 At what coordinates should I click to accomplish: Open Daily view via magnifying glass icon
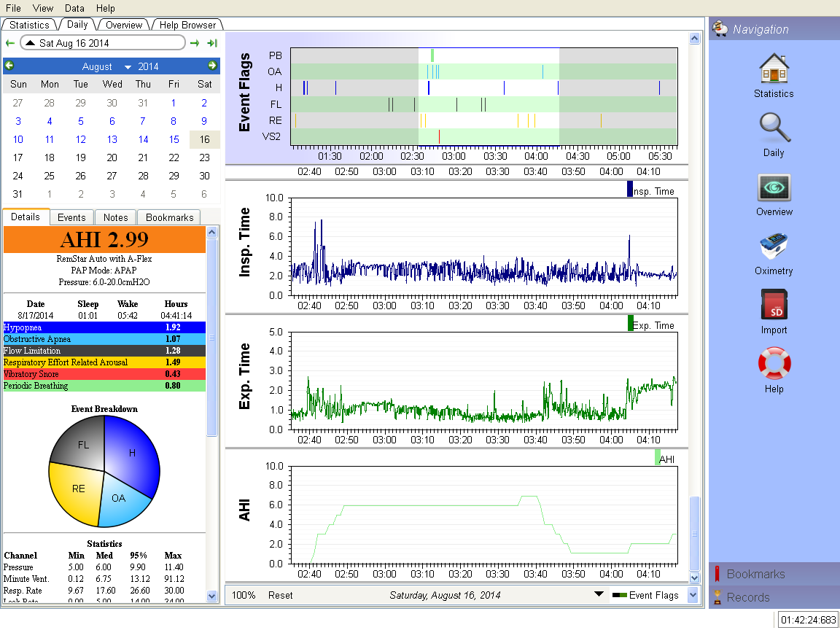(774, 128)
